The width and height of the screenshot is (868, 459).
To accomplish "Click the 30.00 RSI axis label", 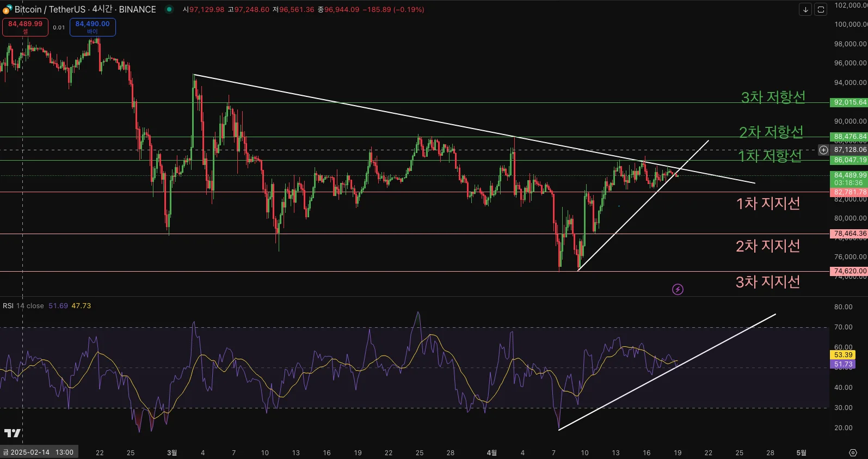I will [844, 408].
